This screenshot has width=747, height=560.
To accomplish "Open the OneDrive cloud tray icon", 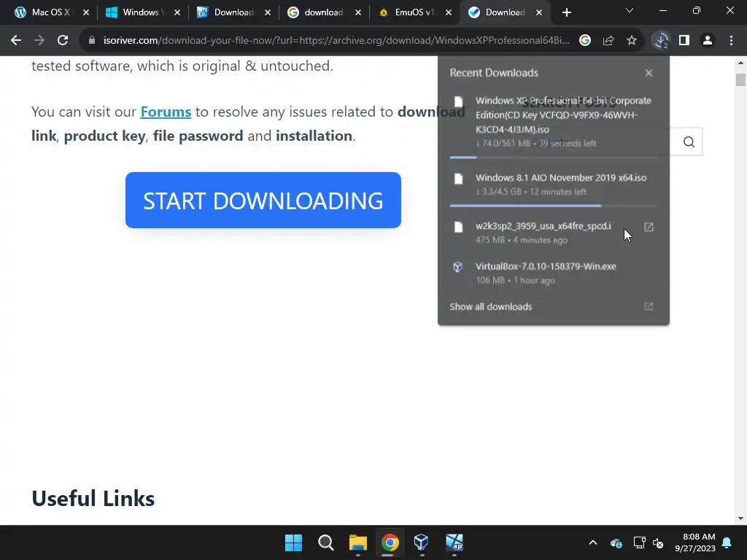I will point(616,542).
